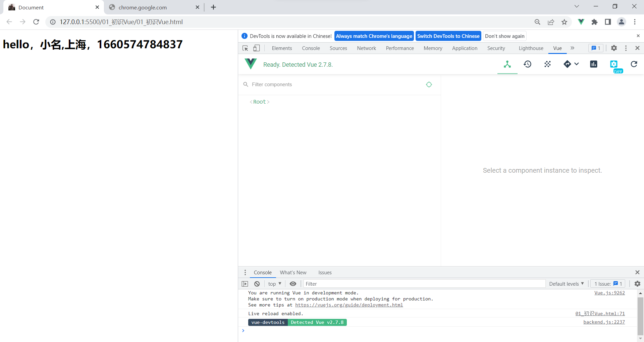Viewport: 644px width, 342px height.
Task: Enable Don't show again for DevTools language prompt
Action: [504, 36]
